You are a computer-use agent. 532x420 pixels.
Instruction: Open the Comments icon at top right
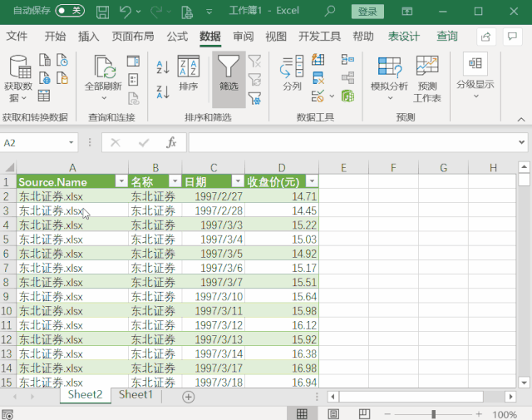(512, 37)
